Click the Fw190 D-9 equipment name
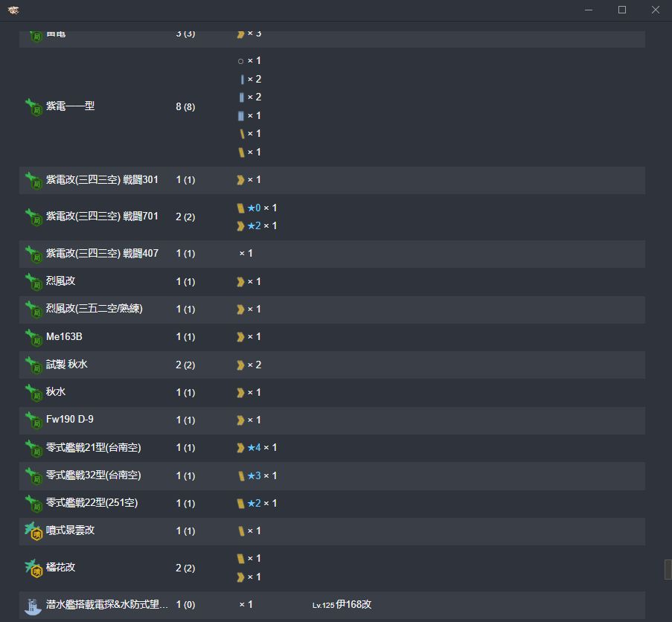The image size is (672, 622). [x=70, y=420]
